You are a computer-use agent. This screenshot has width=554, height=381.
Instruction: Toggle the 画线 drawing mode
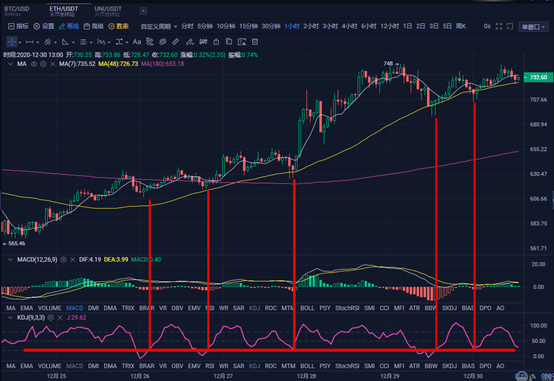tap(69, 26)
